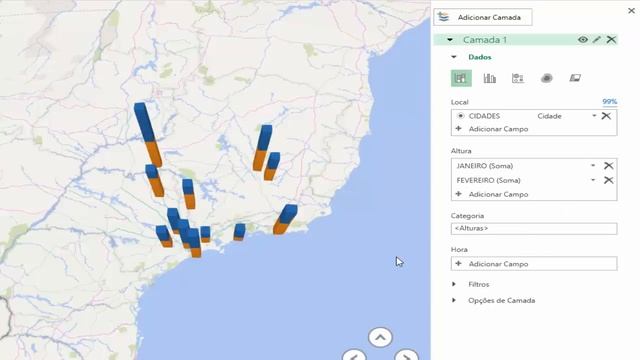Open the Cidade geography type dropdown
640x360 pixels.
pos(594,116)
